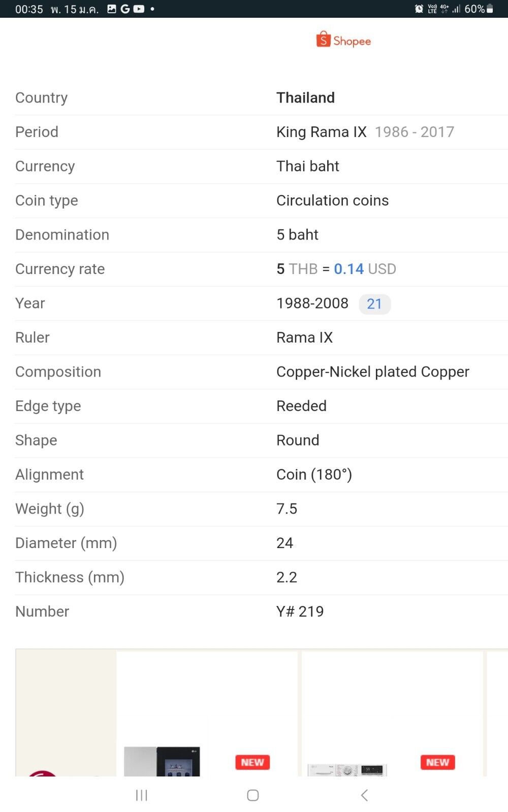508x812 pixels.
Task: Select the Thailand country value
Action: [306, 97]
